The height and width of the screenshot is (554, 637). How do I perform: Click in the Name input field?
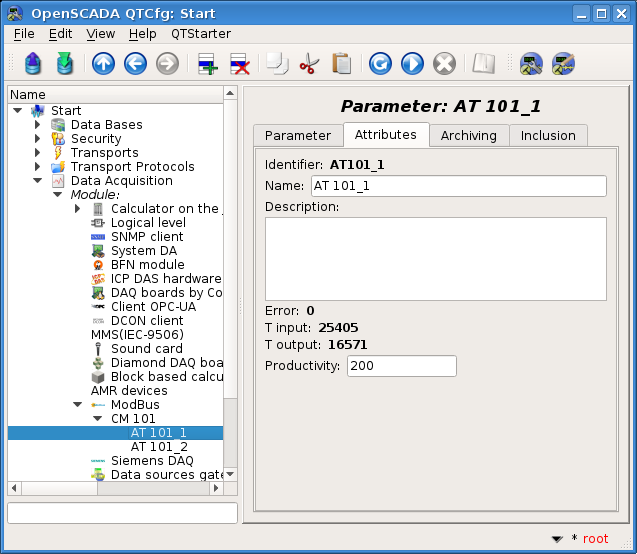[459, 186]
